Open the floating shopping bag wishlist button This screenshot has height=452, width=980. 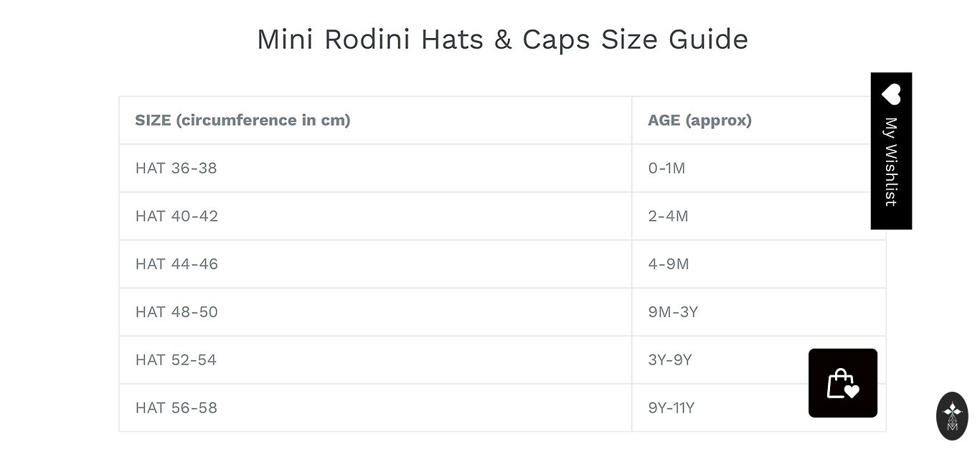tap(842, 382)
